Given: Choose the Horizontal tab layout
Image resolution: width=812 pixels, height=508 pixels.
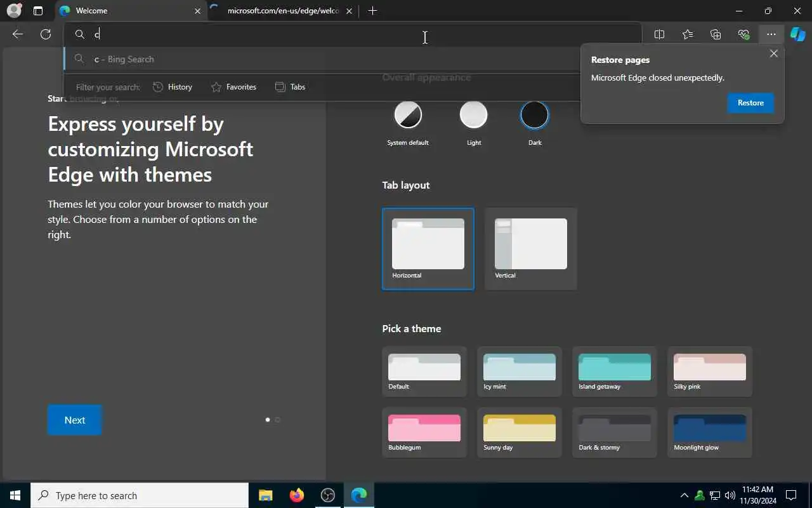Looking at the screenshot, I should pyautogui.click(x=428, y=249).
